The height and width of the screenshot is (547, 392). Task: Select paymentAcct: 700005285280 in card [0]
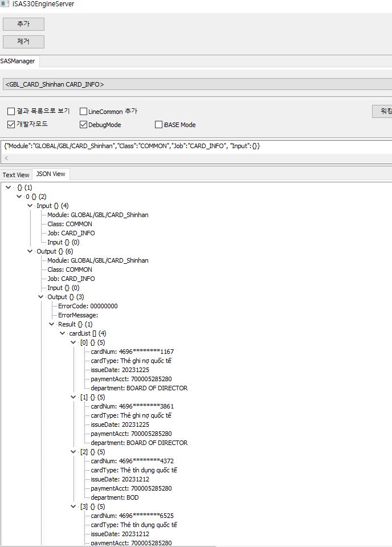pyautogui.click(x=131, y=379)
